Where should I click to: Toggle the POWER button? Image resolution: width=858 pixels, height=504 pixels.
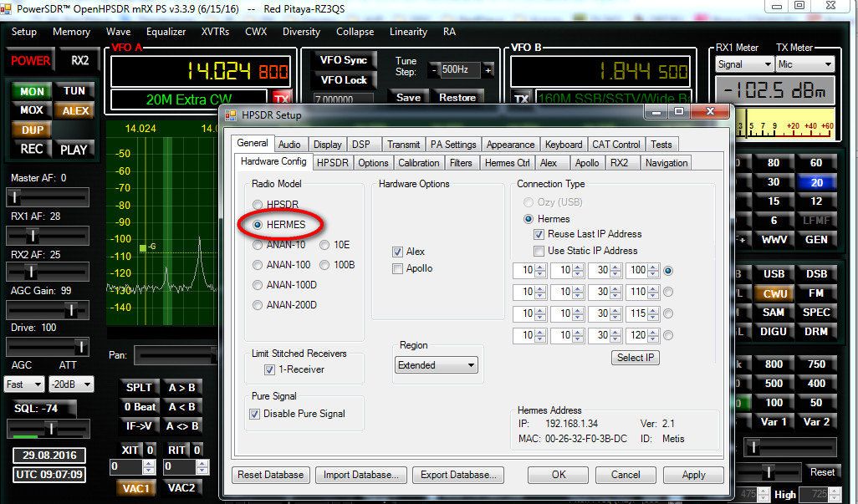tap(31, 61)
